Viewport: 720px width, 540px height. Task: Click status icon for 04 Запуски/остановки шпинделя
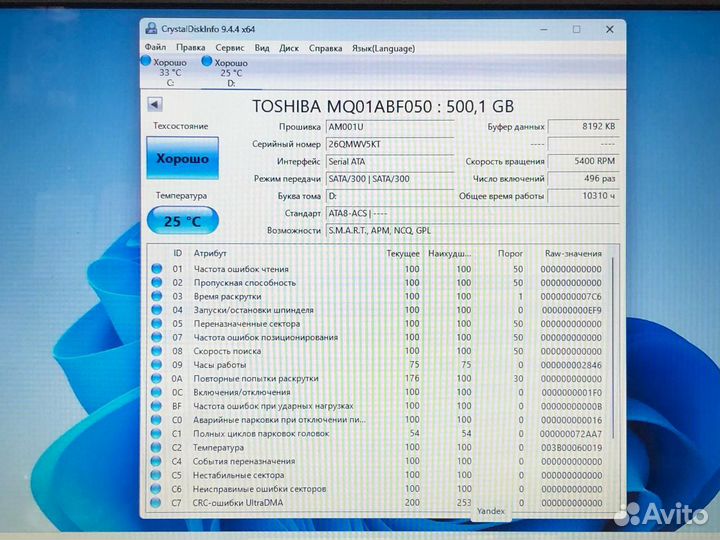[x=157, y=309]
